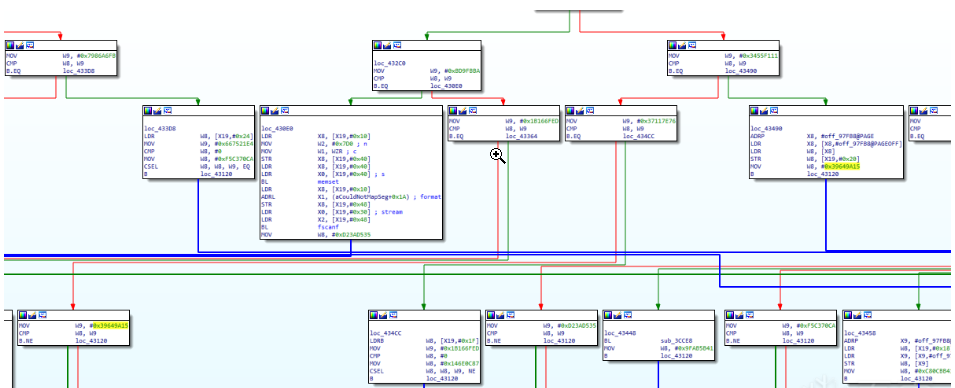Select the [X19,#0x24] operand in loc_433D8

click(234, 136)
